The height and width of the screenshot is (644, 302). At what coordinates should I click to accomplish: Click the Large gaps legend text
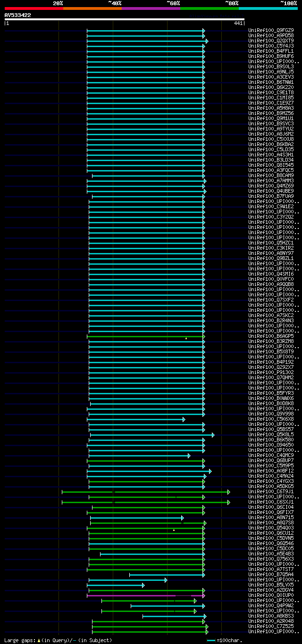click(59, 640)
